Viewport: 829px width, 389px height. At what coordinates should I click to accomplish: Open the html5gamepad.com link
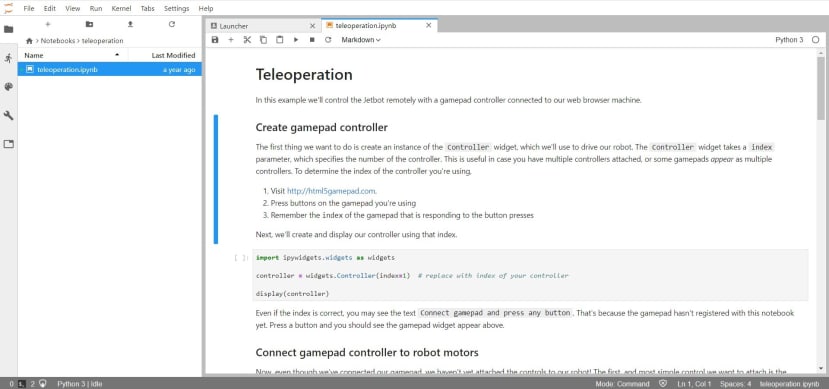click(x=331, y=191)
